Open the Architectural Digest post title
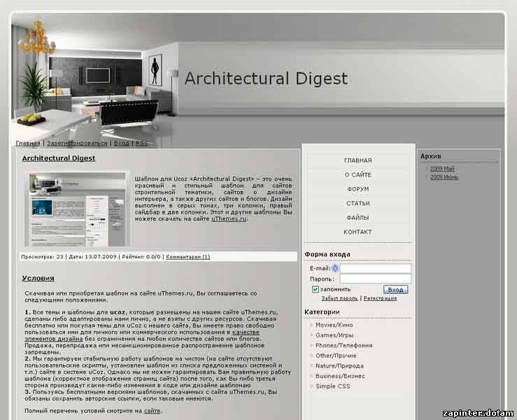 pos(59,158)
